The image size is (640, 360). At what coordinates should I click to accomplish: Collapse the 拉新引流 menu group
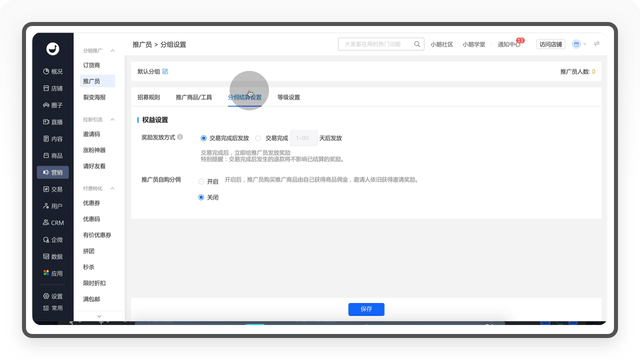point(112,120)
